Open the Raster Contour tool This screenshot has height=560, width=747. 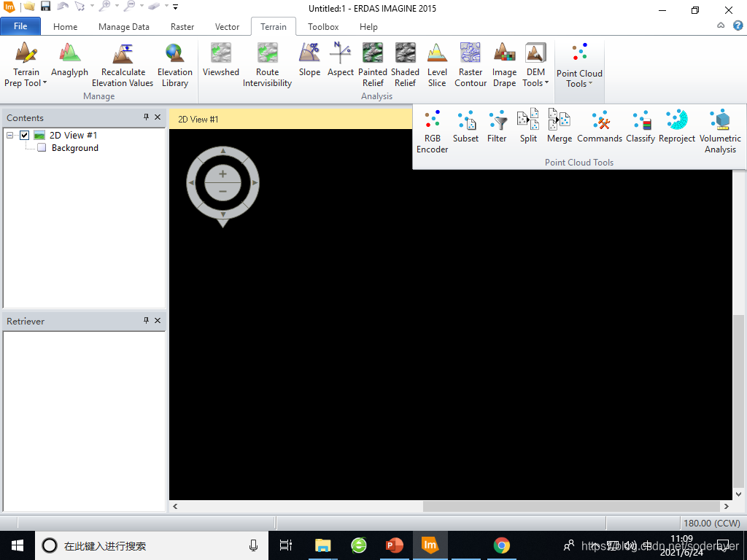[471, 65]
